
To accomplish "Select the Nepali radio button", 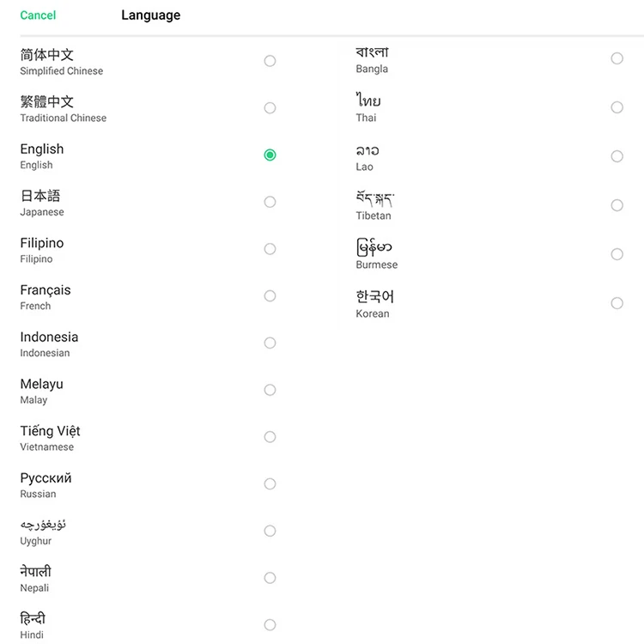I will coord(270,578).
